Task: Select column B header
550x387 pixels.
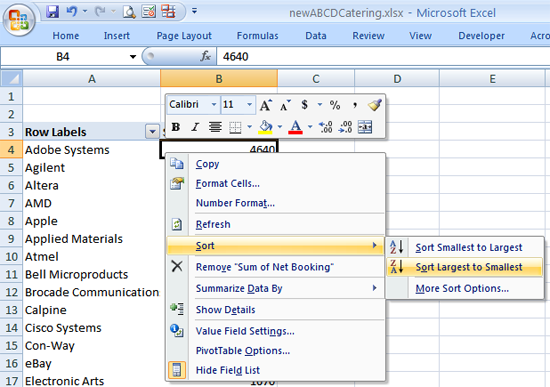Action: pyautogui.click(x=219, y=79)
